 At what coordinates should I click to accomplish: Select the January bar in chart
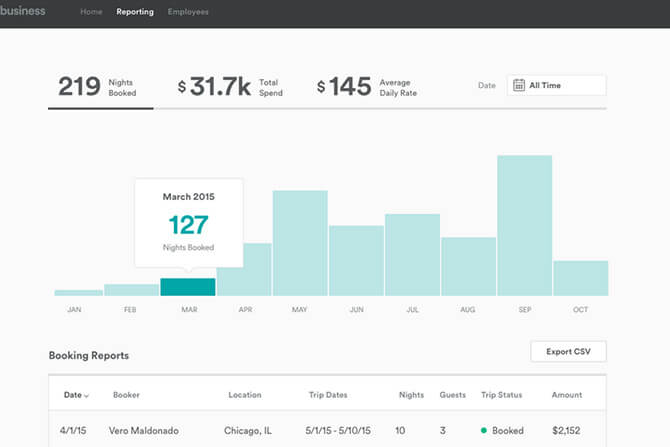pos(78,293)
